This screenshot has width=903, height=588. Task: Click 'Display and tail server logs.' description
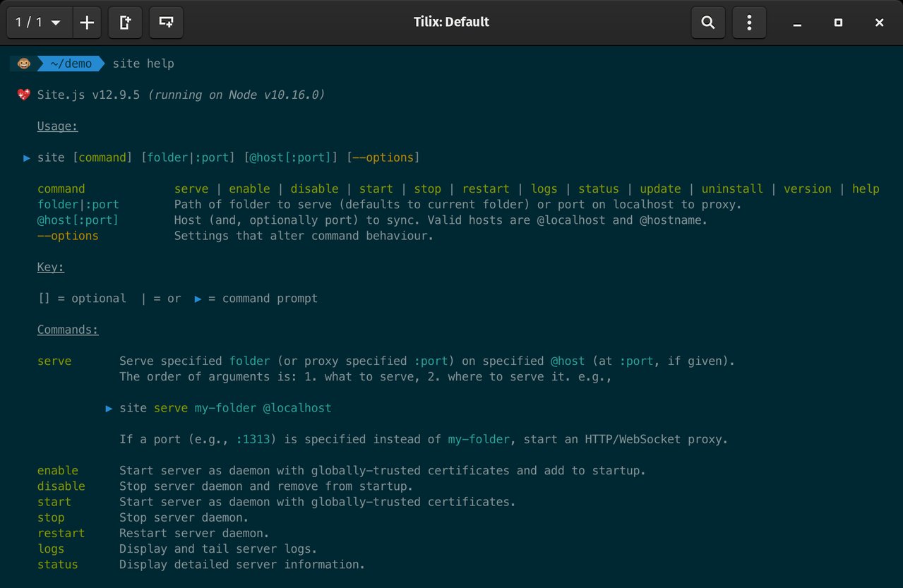point(218,549)
